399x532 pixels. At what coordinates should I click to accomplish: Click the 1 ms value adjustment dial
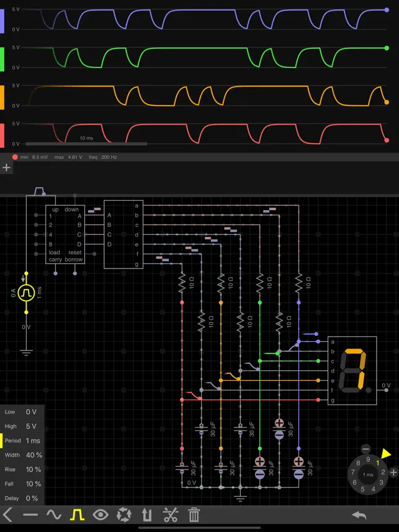coord(368,474)
